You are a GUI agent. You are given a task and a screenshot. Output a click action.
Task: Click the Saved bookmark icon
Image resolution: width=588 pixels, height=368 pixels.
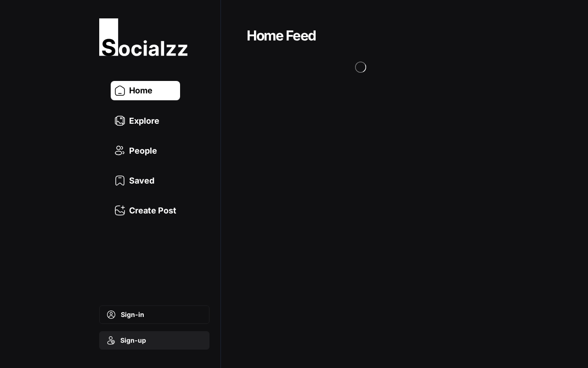tap(120, 180)
